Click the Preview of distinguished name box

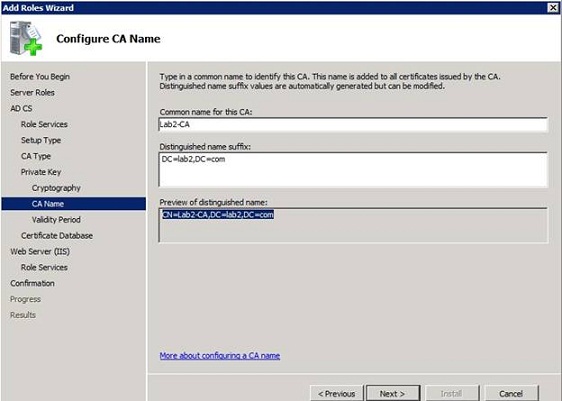(353, 225)
